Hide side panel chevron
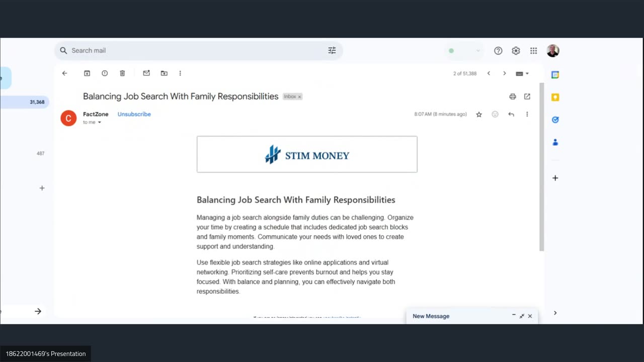 click(555, 313)
